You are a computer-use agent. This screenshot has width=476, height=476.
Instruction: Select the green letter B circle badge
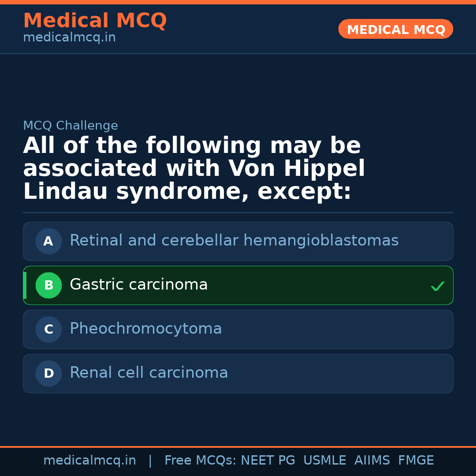coord(48,285)
